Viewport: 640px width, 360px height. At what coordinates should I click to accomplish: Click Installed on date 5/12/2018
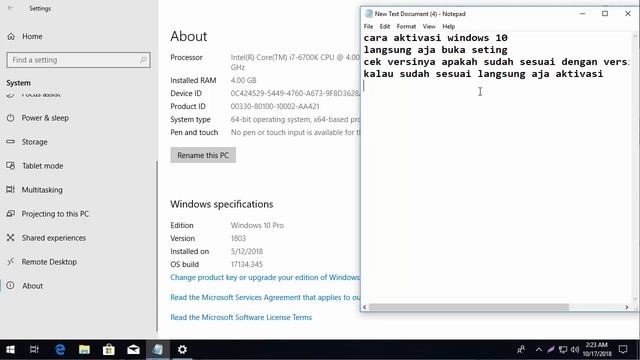(247, 251)
